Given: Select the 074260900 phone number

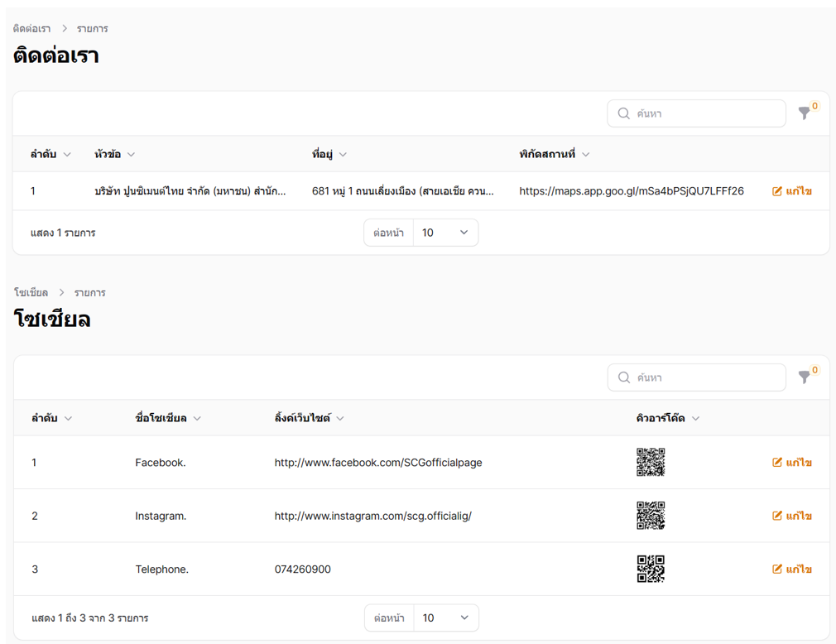Looking at the screenshot, I should (303, 569).
